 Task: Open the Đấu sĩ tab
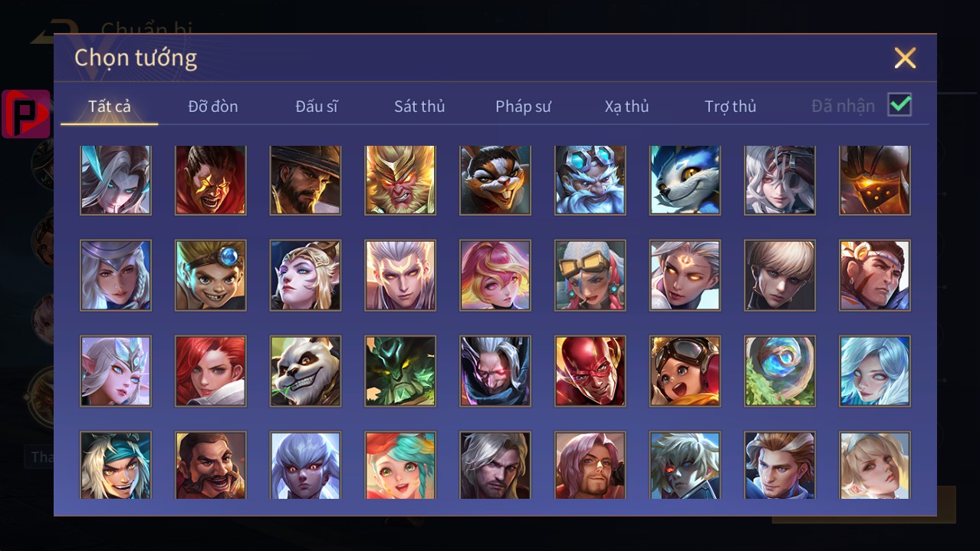(317, 106)
